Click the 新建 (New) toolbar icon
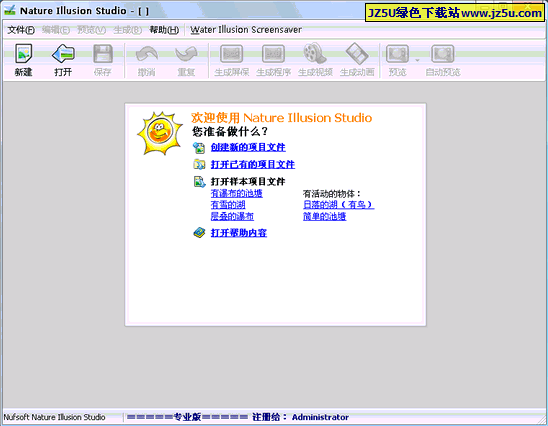This screenshot has width=548, height=426. click(x=23, y=54)
